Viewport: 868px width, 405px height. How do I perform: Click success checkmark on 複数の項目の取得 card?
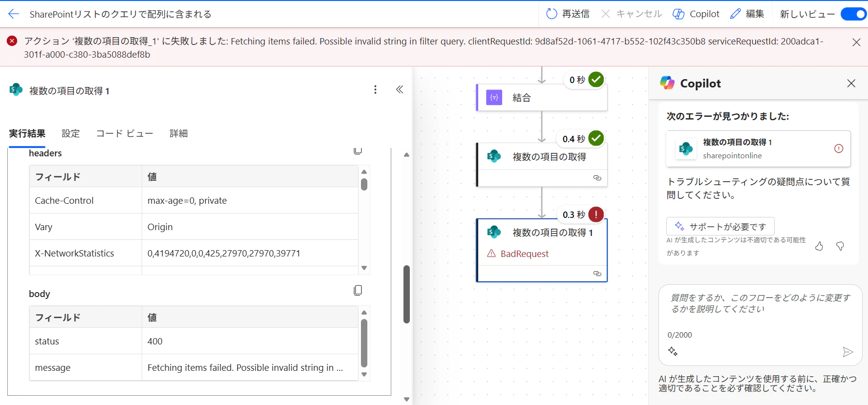point(596,138)
